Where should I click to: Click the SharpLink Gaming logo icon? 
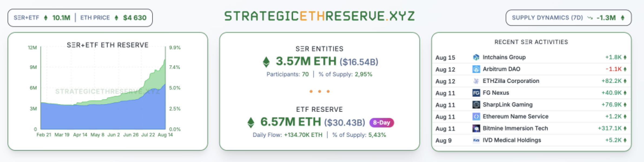click(x=476, y=105)
